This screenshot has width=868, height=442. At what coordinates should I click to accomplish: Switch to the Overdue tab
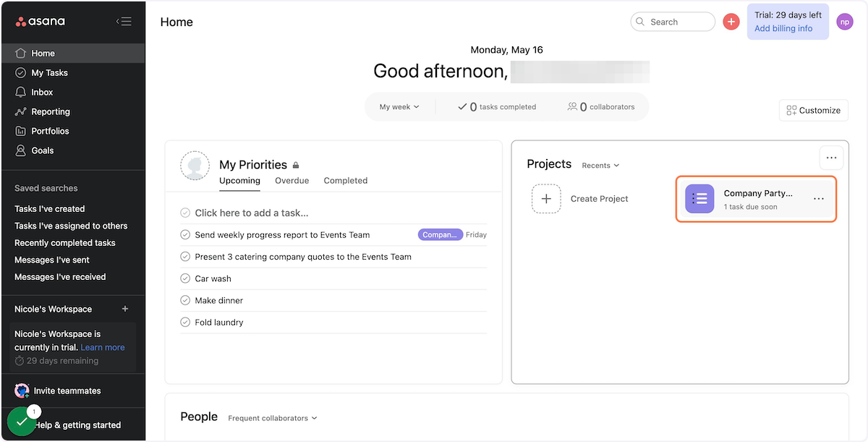(x=292, y=181)
